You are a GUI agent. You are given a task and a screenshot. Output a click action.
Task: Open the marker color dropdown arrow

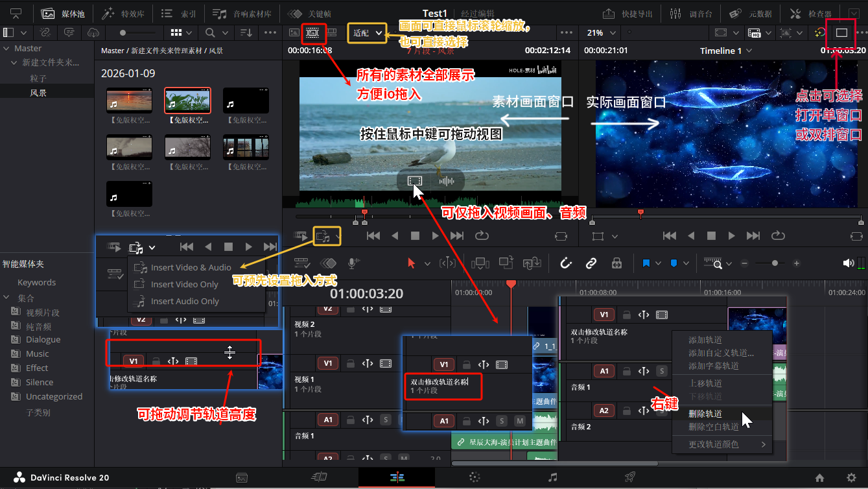pyautogui.click(x=685, y=264)
